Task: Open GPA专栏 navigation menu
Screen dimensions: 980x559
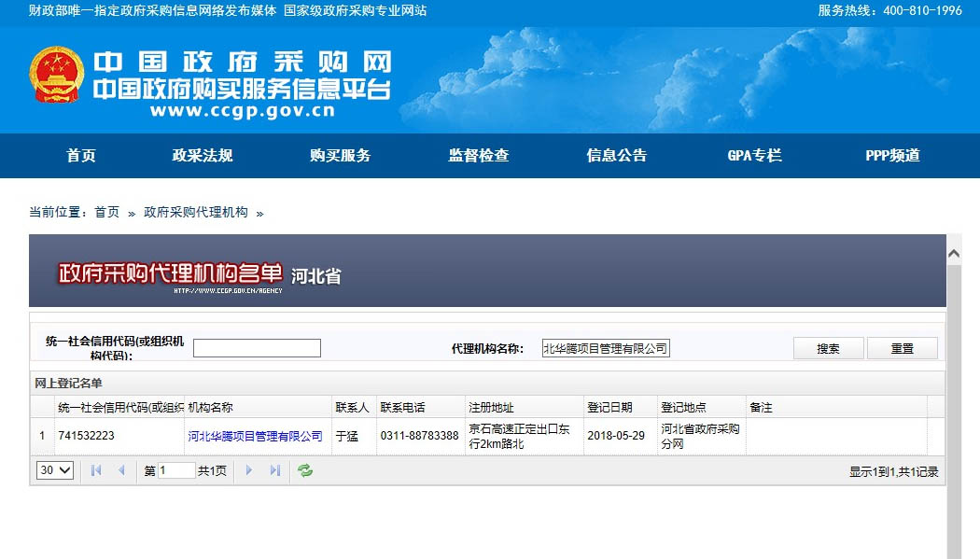Action: (755, 156)
